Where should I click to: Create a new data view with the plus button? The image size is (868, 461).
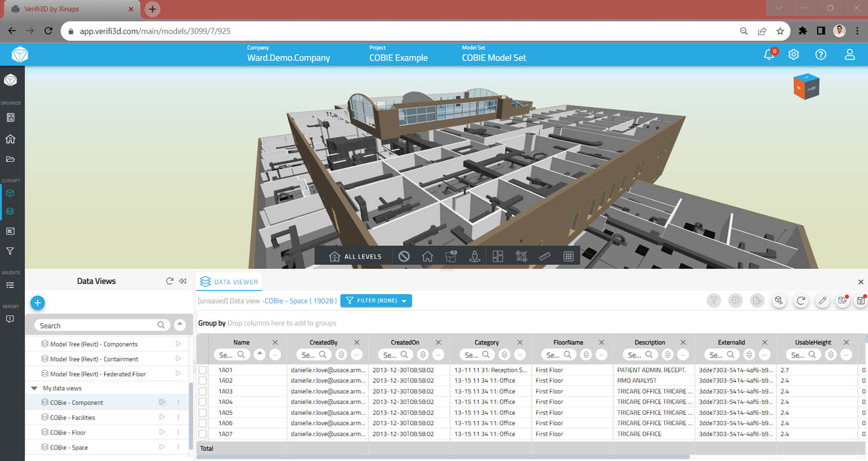point(38,303)
